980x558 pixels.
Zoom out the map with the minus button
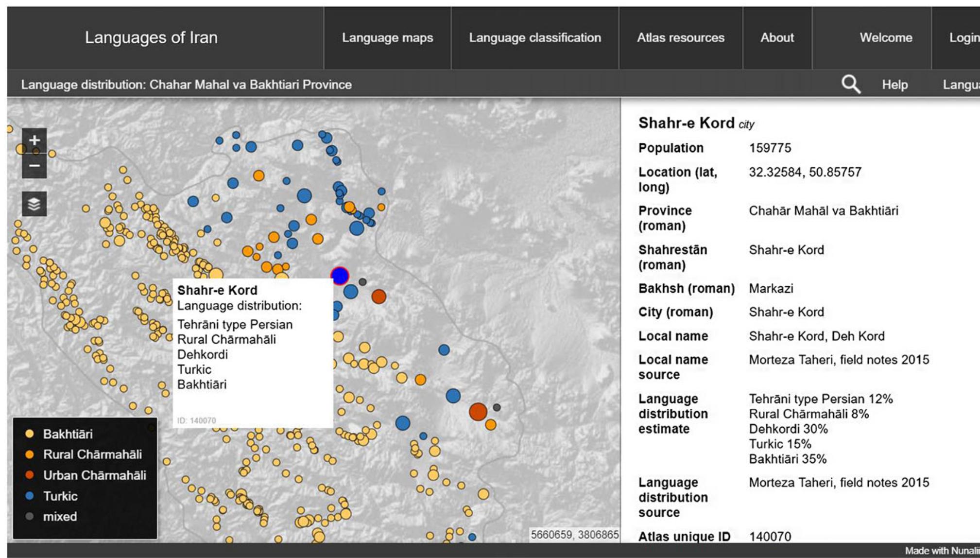point(34,166)
